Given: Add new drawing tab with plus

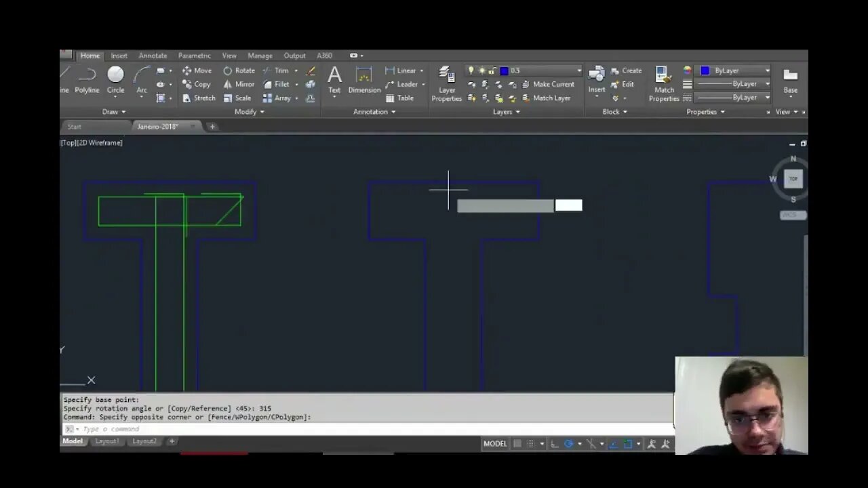Looking at the screenshot, I should tap(212, 127).
